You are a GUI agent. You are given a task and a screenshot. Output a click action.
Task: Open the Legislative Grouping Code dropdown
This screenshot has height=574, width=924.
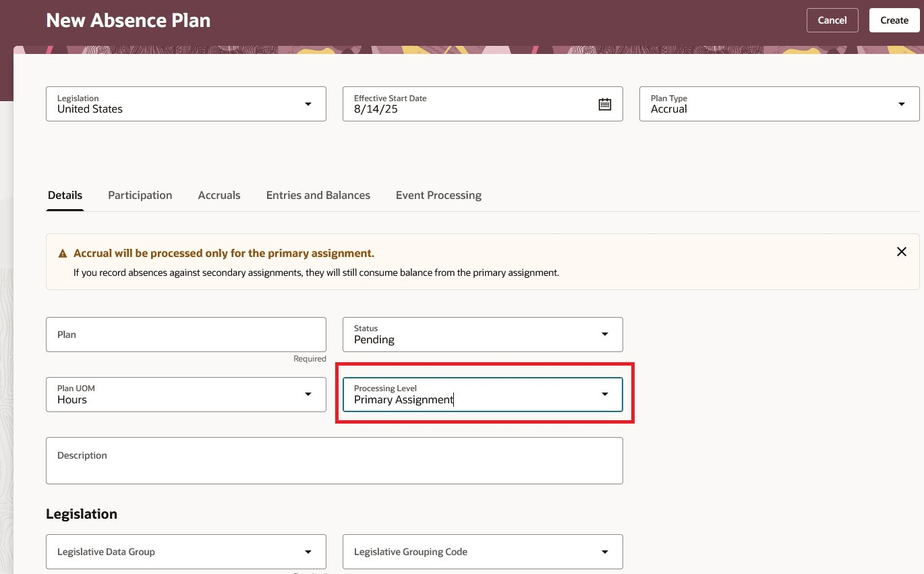605,551
